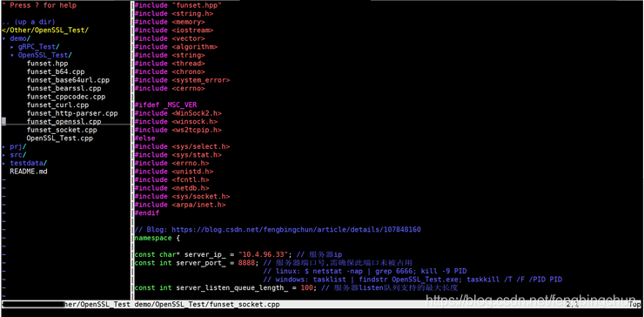Open funset_curl.cpp file
Screen dimensions: 644x317
click(x=57, y=105)
